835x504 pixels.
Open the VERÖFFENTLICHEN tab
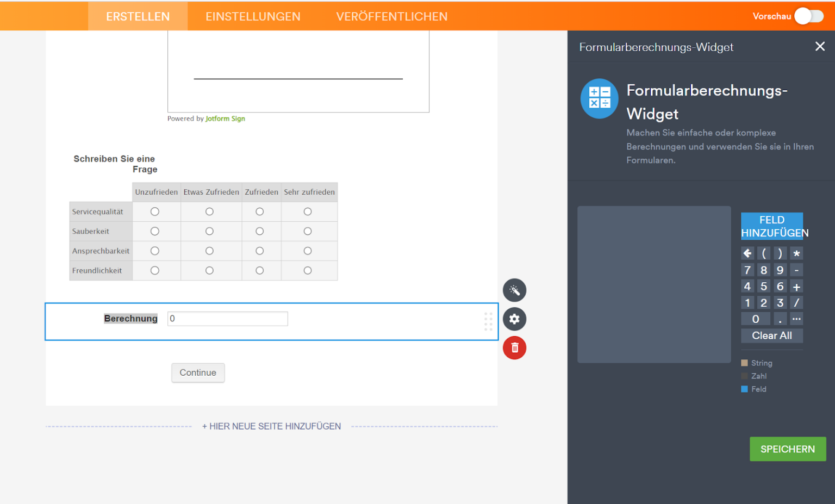(x=392, y=16)
